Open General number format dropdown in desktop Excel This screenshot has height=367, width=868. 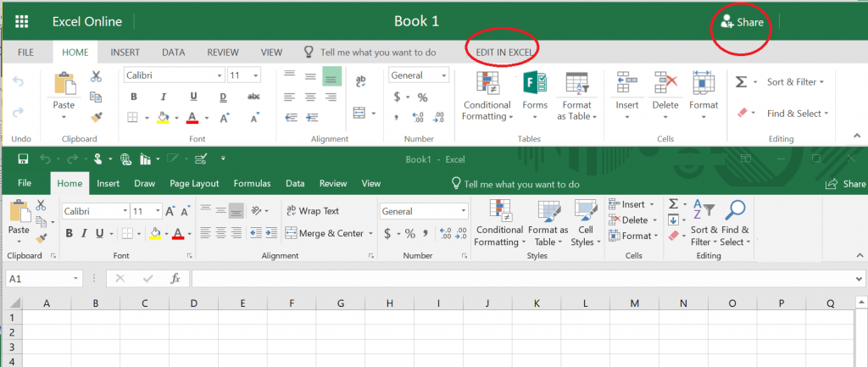pos(464,211)
